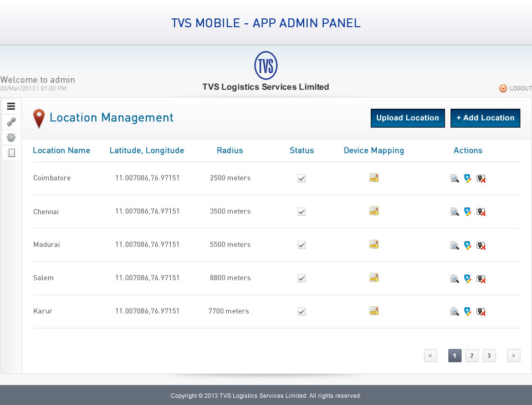
Task: Open the hamburger menu in sidebar
Action: coord(11,107)
